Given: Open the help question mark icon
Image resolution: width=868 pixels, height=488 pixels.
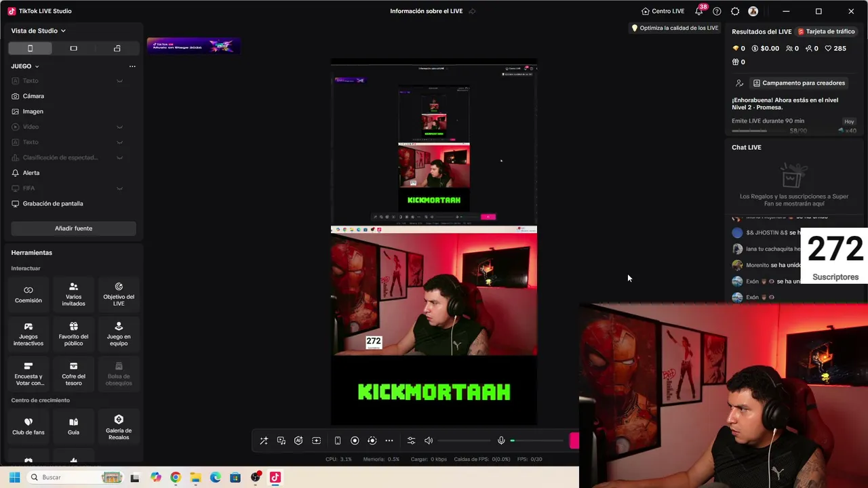Looking at the screenshot, I should click(717, 11).
